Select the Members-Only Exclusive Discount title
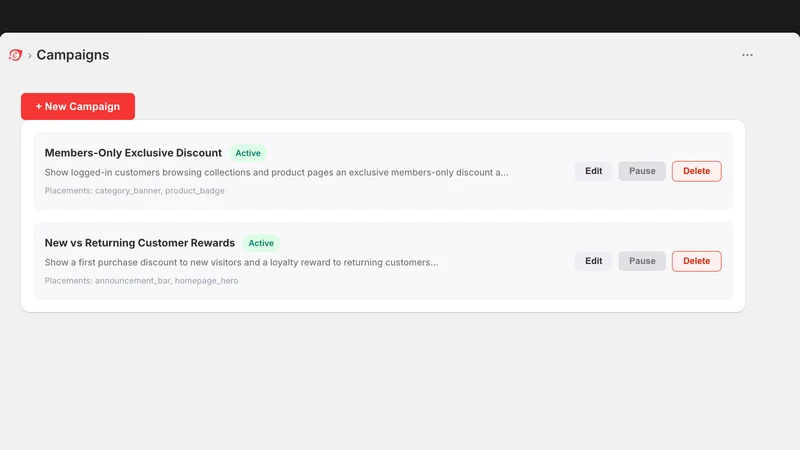The width and height of the screenshot is (800, 450). [133, 153]
